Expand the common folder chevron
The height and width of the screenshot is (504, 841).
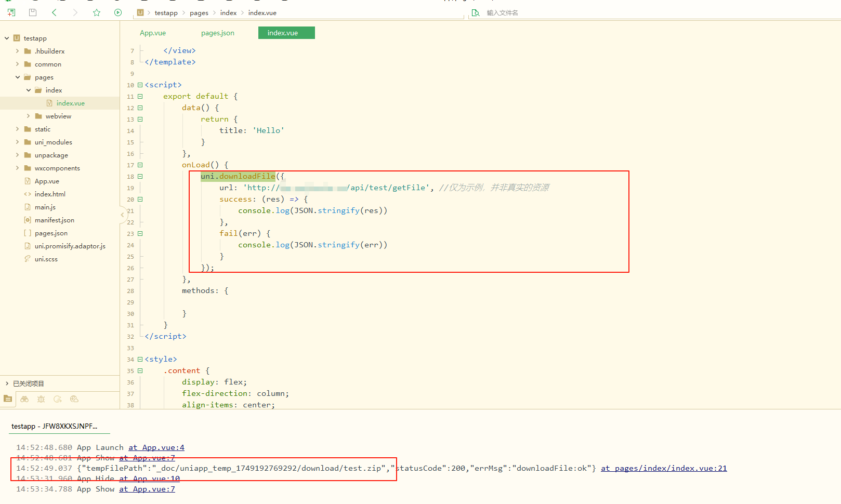click(17, 64)
